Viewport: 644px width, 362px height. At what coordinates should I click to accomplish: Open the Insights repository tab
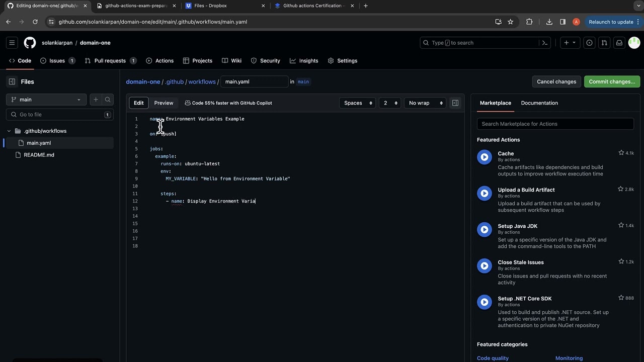pyautogui.click(x=304, y=61)
